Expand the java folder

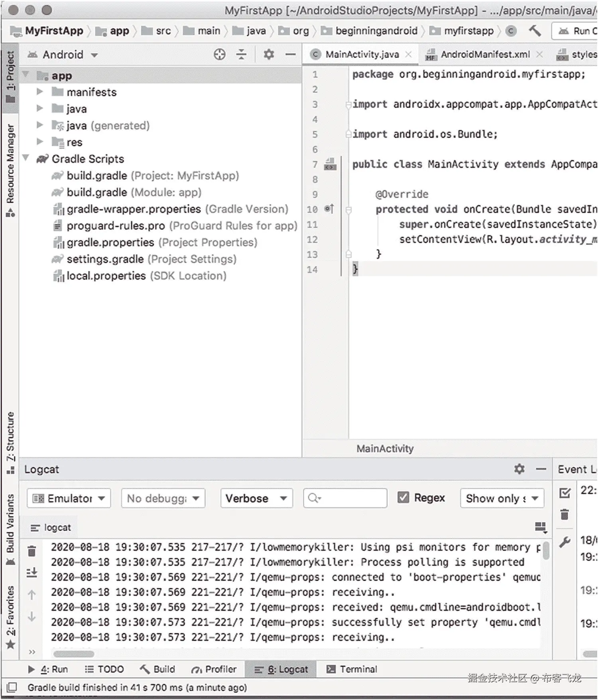coord(40,108)
